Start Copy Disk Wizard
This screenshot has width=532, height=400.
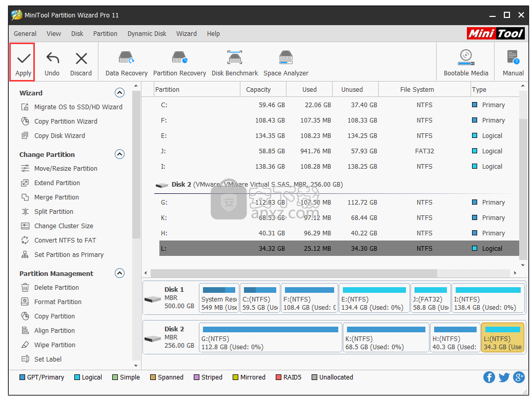[x=53, y=135]
